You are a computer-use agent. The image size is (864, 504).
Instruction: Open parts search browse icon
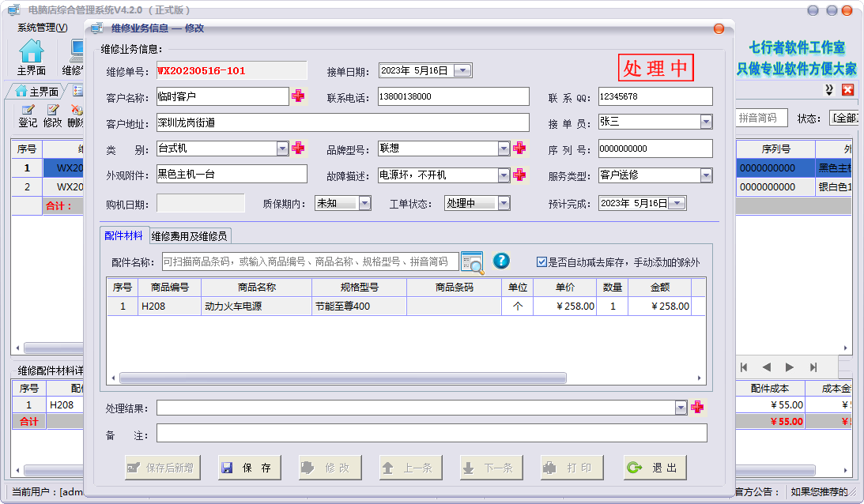click(472, 262)
